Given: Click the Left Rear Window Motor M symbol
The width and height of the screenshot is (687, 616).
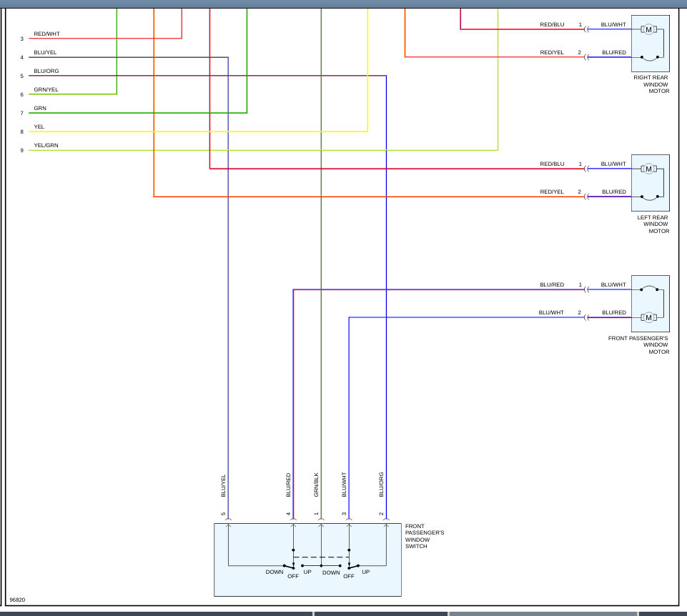Looking at the screenshot, I should 648,169.
